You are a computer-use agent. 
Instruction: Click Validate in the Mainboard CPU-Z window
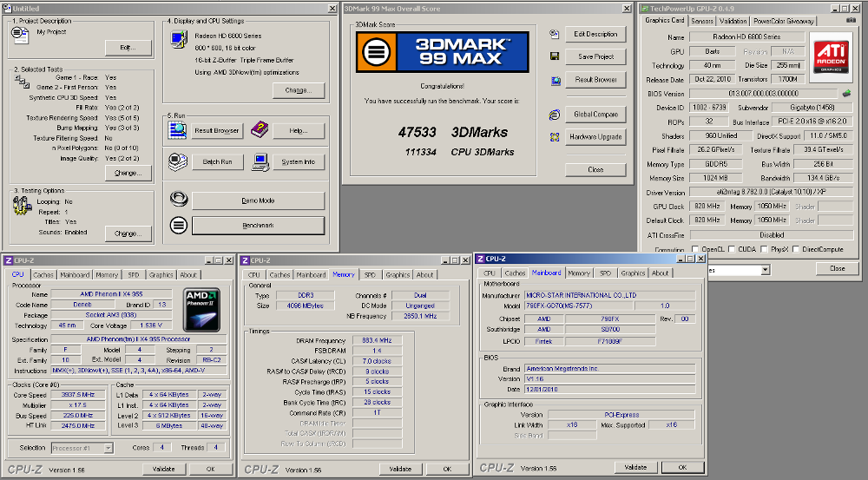coord(635,467)
